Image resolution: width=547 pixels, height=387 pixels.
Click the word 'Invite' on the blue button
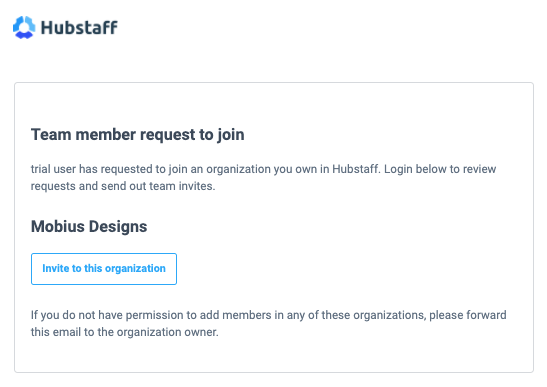(56, 268)
